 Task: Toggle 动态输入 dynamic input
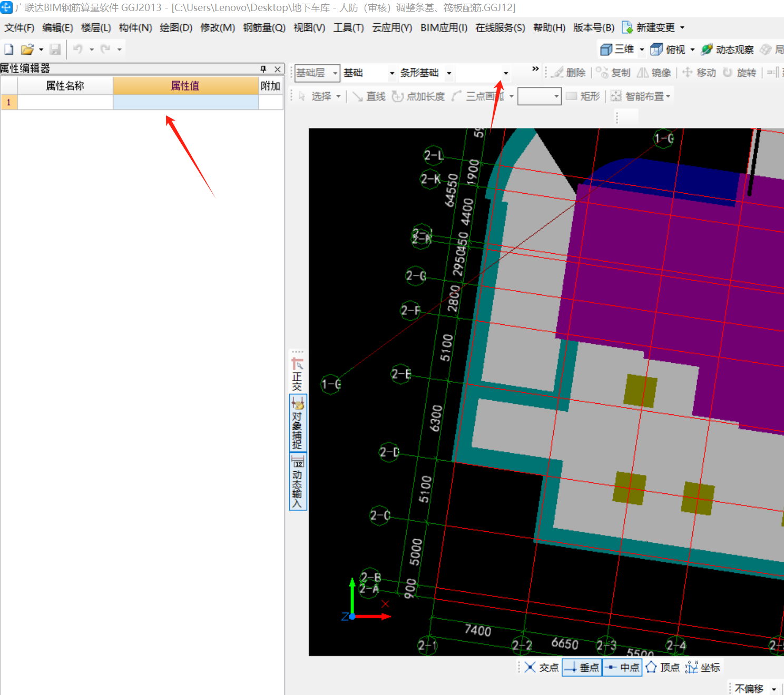(x=298, y=482)
